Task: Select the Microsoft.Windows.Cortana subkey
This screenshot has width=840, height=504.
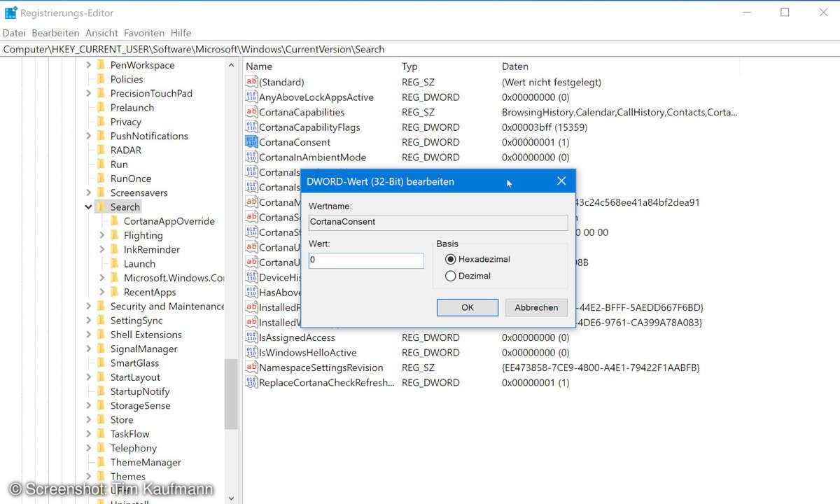Action: (x=174, y=278)
